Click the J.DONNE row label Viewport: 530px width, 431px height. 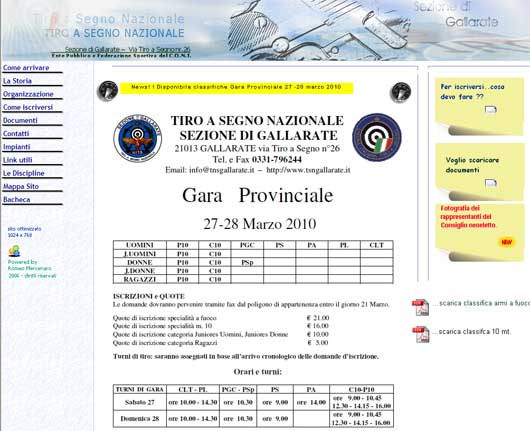click(140, 271)
